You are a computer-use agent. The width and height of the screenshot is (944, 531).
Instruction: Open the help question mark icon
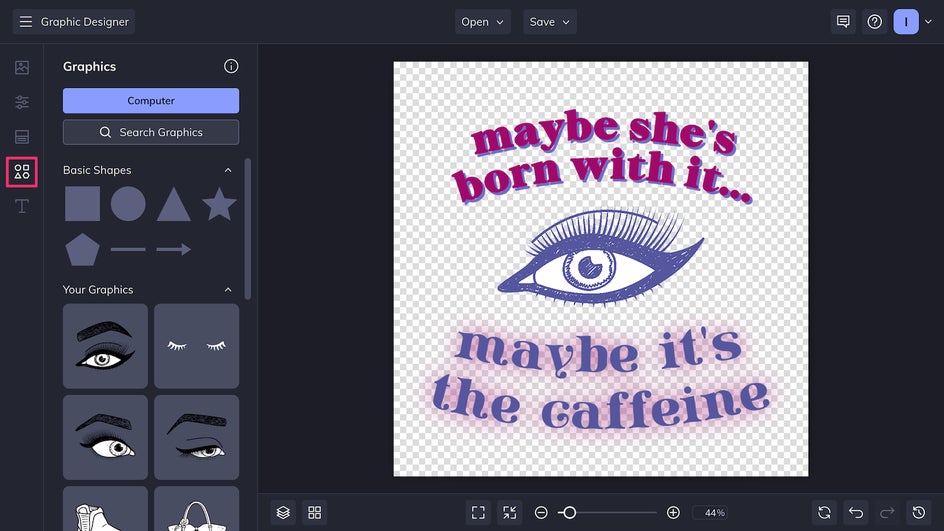tap(874, 22)
